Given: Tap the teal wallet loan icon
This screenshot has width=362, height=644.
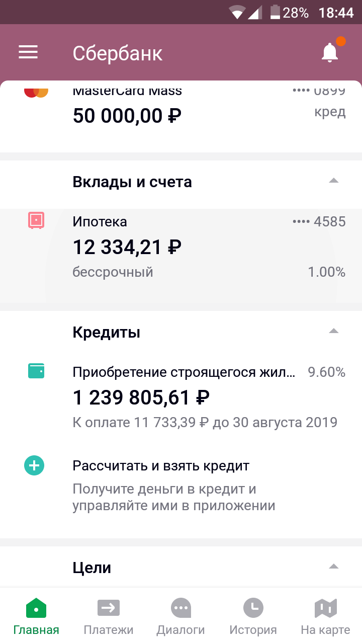Looking at the screenshot, I should tap(36, 371).
